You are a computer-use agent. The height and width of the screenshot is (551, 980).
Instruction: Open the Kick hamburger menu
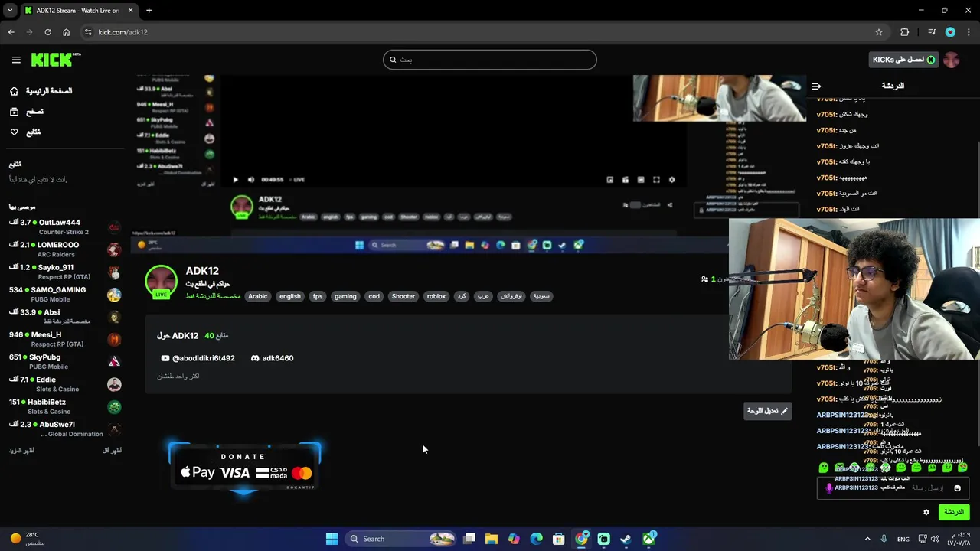click(16, 60)
